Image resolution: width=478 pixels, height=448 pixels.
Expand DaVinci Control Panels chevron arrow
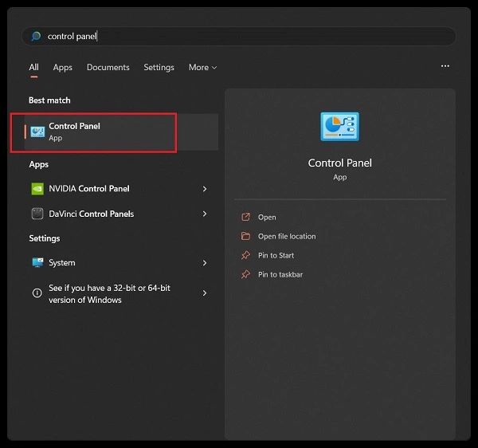[x=205, y=214]
